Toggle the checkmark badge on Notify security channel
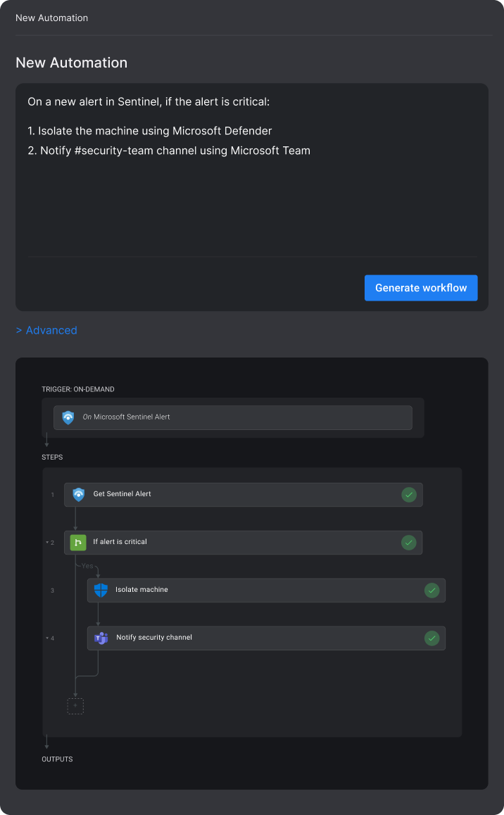This screenshot has height=815, width=504. (x=432, y=638)
